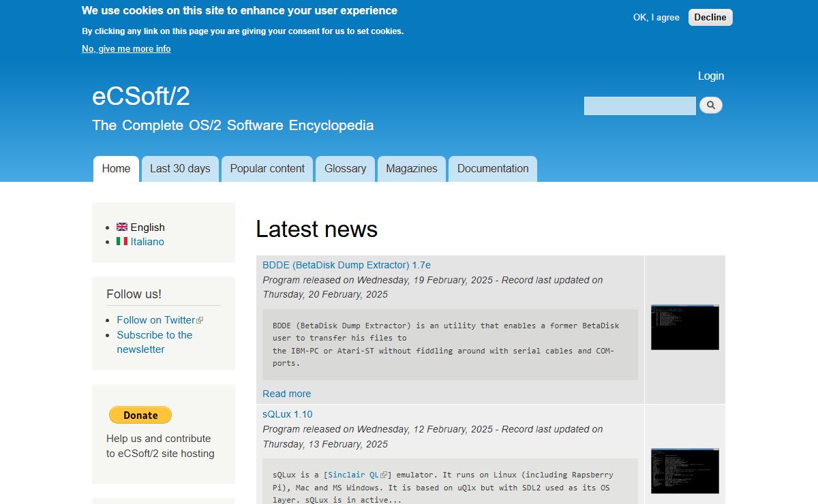Select the English language link
The image size is (818, 504).
(148, 227)
